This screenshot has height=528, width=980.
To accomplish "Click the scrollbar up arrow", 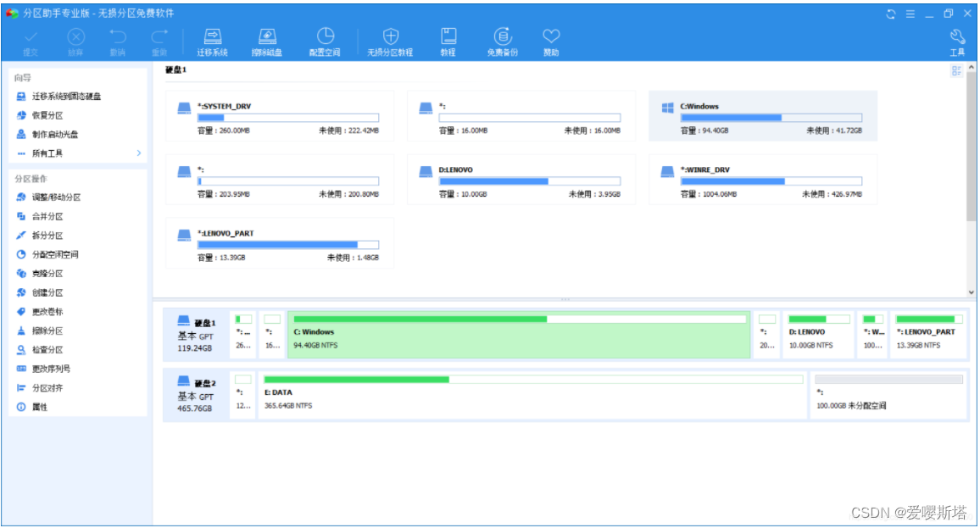I will tap(971, 67).
